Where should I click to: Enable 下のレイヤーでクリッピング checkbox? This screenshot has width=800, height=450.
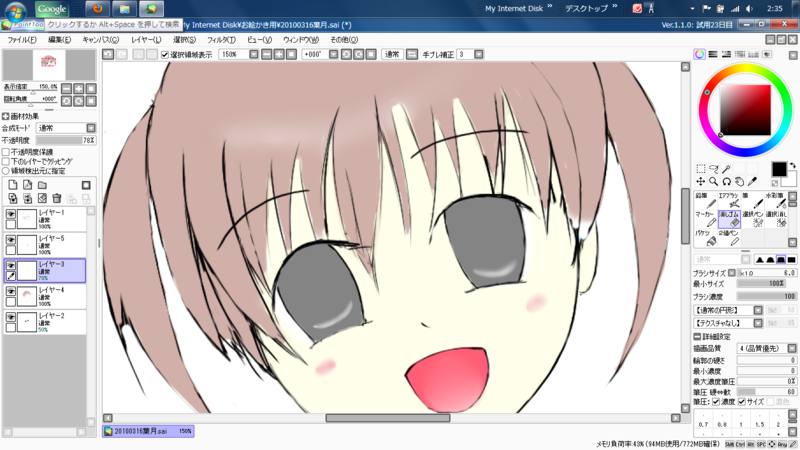6,161
